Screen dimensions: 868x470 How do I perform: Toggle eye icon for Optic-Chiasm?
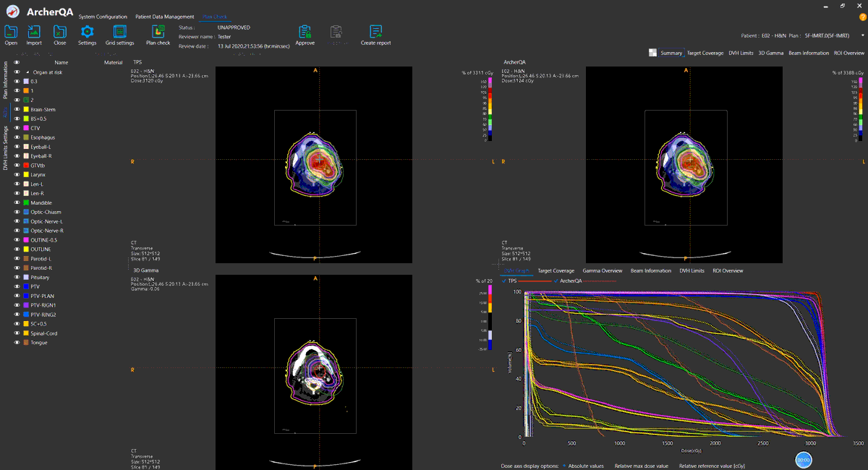click(17, 212)
